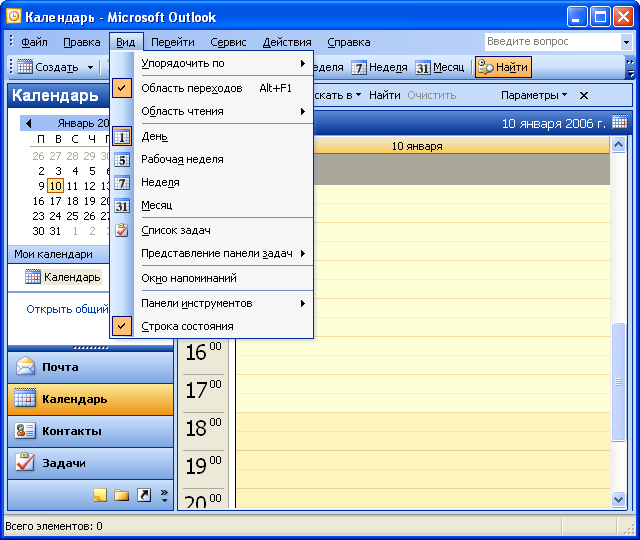Image resolution: width=640 pixels, height=540 pixels.
Task: Switch to Задачи pane button
Action: (91, 463)
